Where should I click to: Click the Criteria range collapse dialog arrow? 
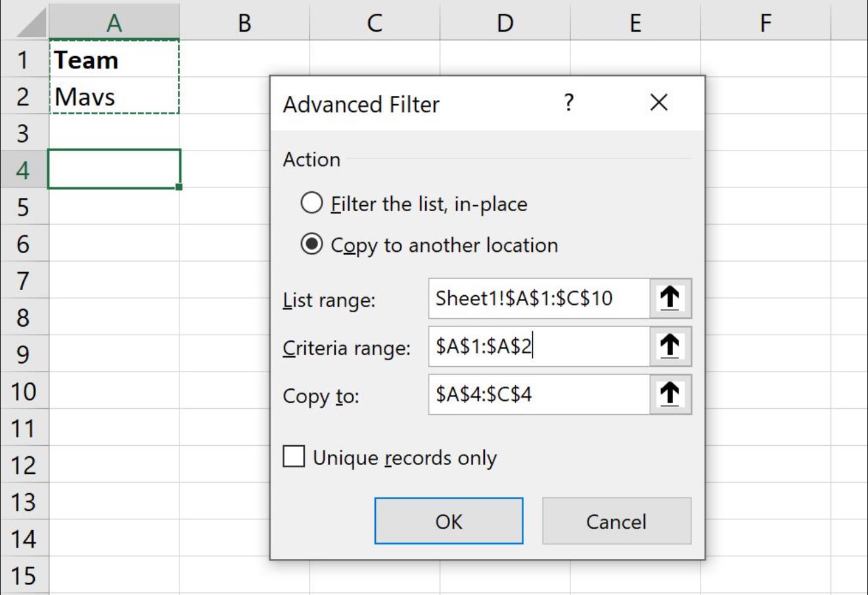(670, 346)
